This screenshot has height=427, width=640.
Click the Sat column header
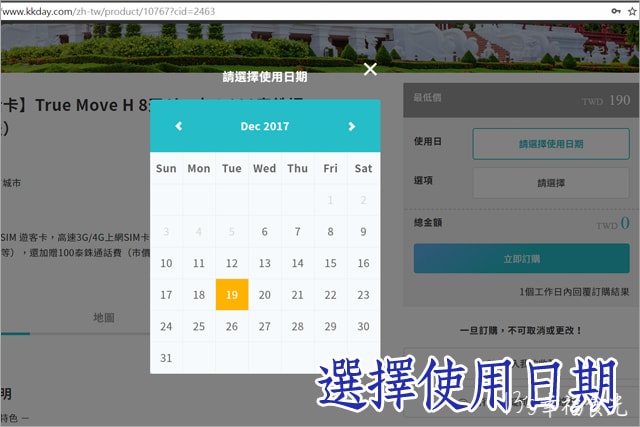point(363,169)
